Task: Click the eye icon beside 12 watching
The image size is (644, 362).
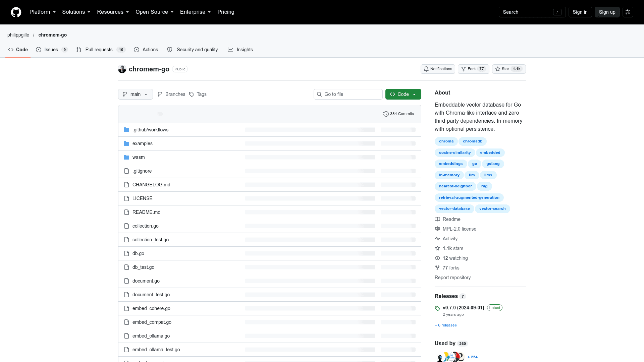Action: pyautogui.click(x=437, y=258)
